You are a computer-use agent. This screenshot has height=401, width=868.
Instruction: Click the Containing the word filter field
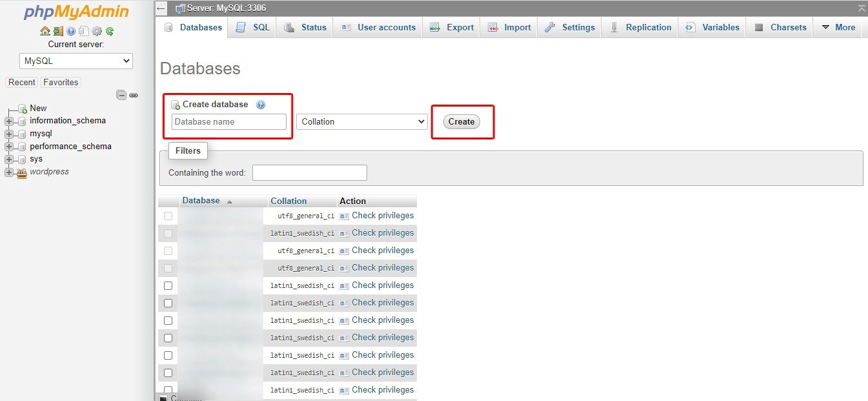(310, 172)
